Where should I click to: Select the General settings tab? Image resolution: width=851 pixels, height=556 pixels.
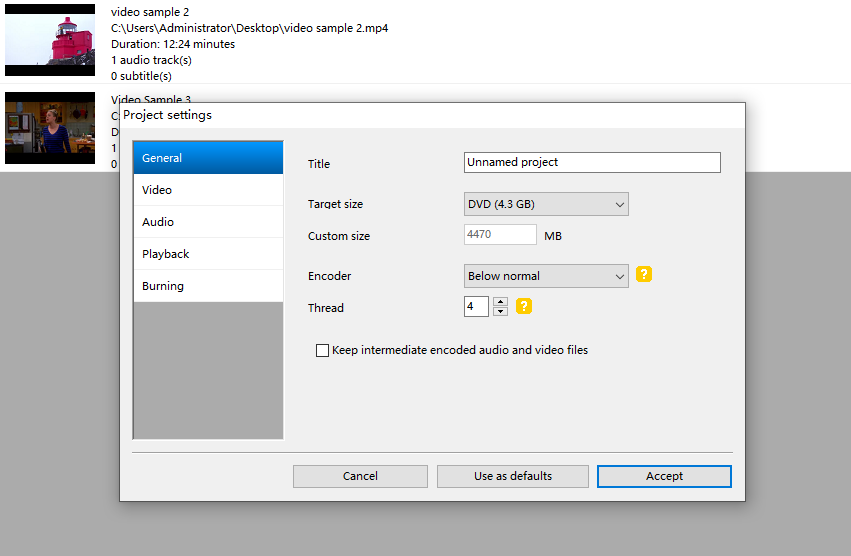tap(208, 158)
